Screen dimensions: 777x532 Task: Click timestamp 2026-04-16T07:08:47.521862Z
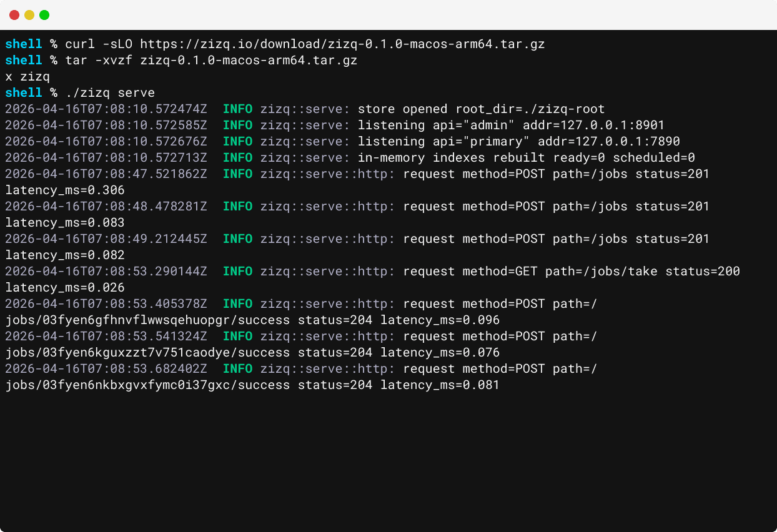coord(106,174)
